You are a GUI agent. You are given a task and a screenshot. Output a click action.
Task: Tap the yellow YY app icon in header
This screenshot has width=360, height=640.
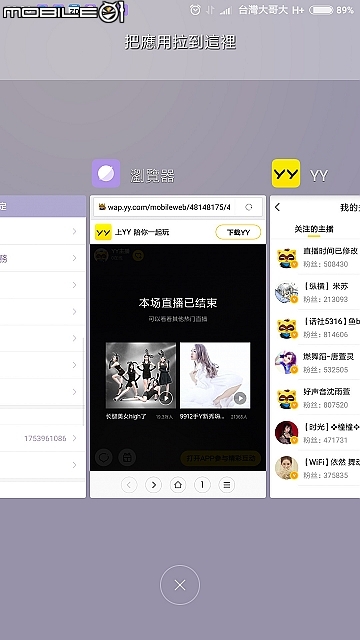coord(286,173)
